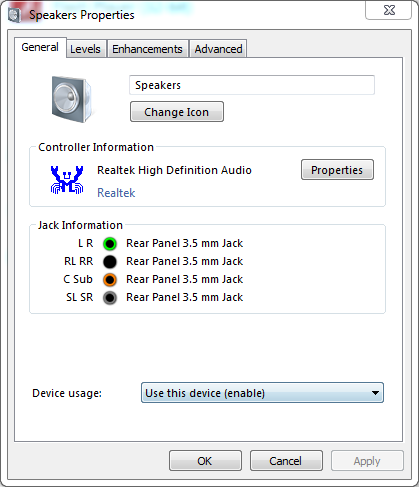Click the Apply button

click(x=367, y=461)
